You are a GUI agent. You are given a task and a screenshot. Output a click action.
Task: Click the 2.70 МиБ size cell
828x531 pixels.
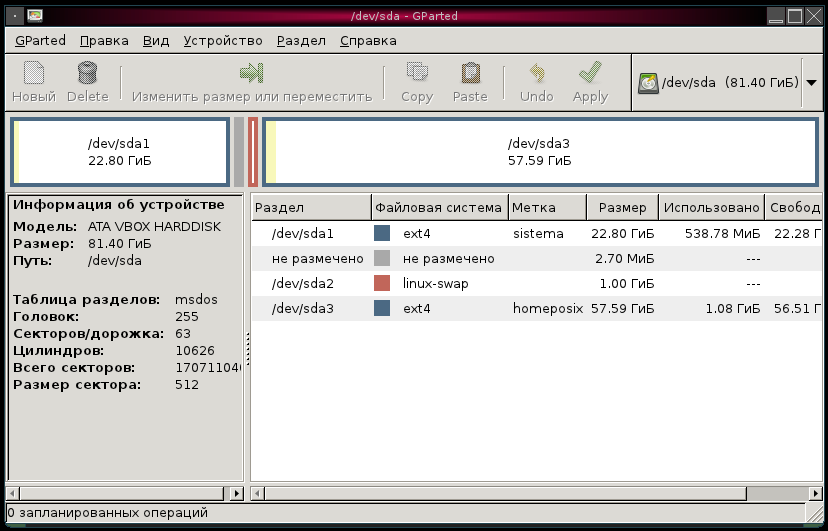coord(625,259)
